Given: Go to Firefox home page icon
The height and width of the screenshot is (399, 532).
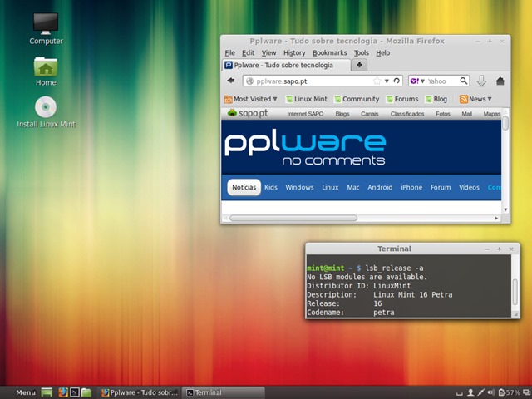Looking at the screenshot, I should [500, 81].
